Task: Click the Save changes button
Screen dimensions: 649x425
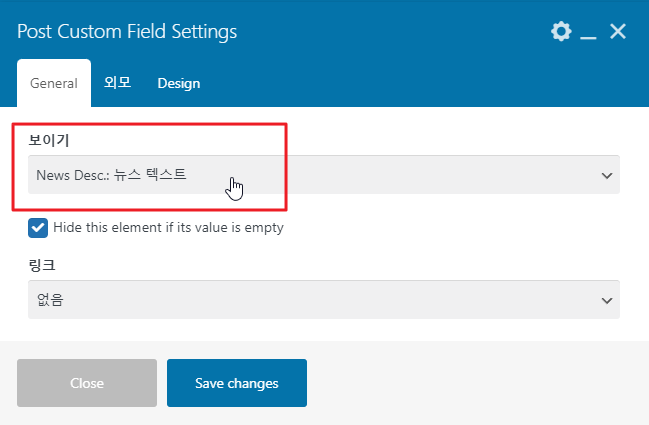Action: click(x=236, y=383)
